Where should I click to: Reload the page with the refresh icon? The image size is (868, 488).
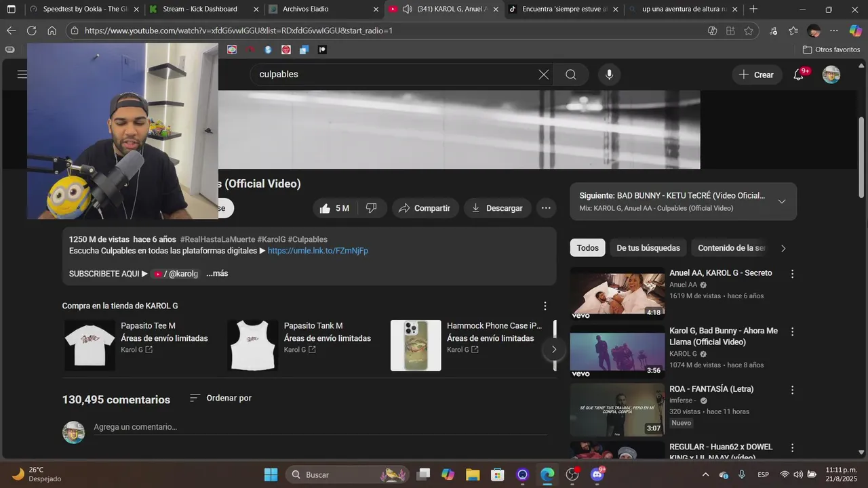click(x=31, y=30)
